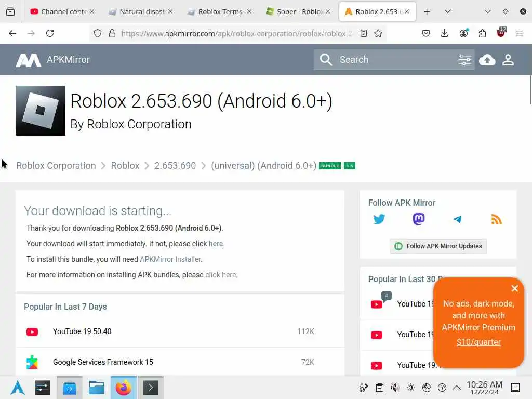Expand the list all tabs dropdown
Image resolution: width=532 pixels, height=399 pixels.
447,11
